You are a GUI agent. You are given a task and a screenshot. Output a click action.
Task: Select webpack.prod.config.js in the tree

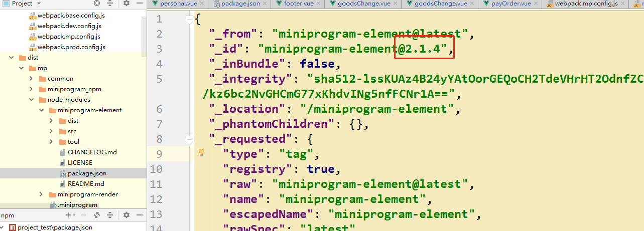[x=71, y=47]
